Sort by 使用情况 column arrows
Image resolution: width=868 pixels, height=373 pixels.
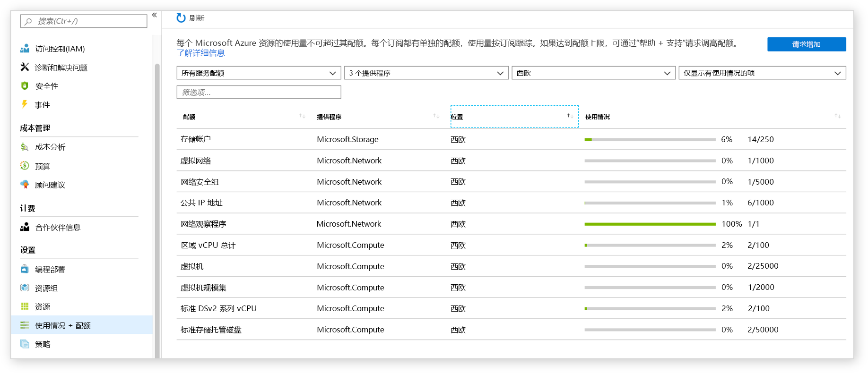pyautogui.click(x=837, y=116)
